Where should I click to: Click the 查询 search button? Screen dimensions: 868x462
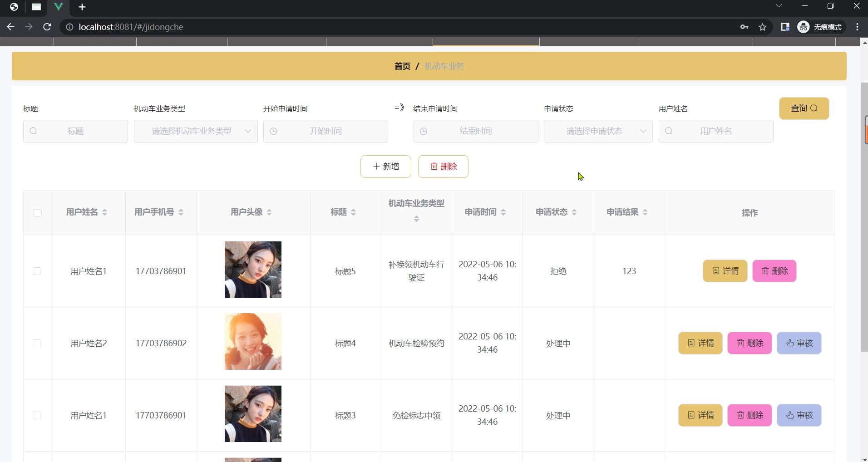click(804, 108)
